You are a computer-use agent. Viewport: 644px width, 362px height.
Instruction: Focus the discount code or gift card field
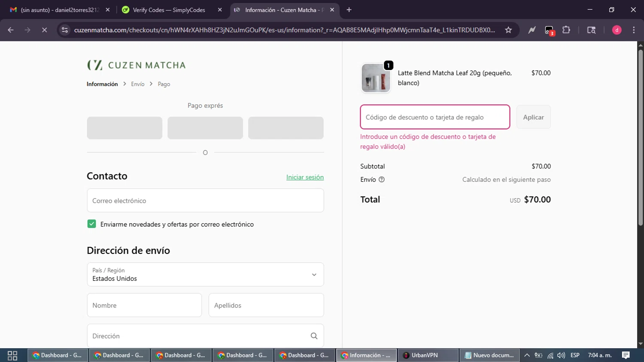pyautogui.click(x=435, y=117)
